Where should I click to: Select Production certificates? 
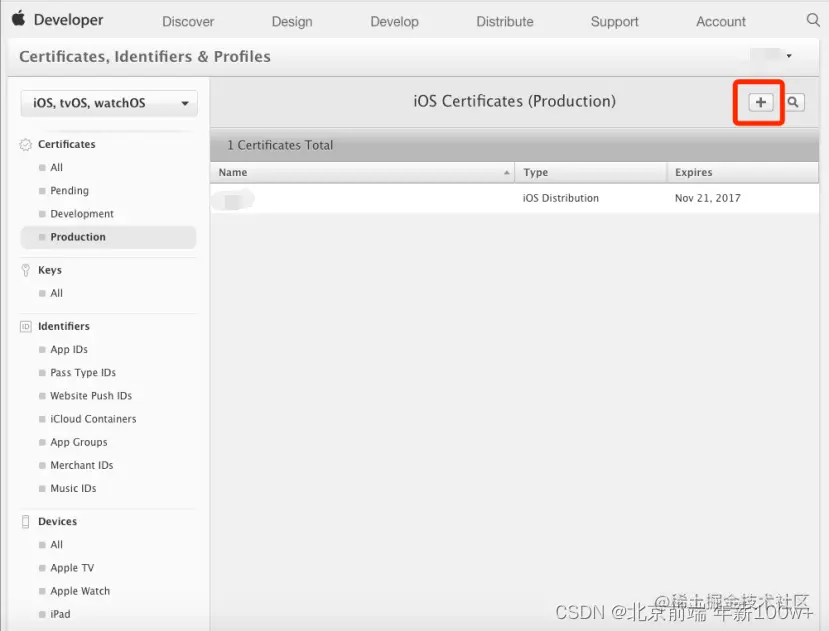[x=108, y=237]
